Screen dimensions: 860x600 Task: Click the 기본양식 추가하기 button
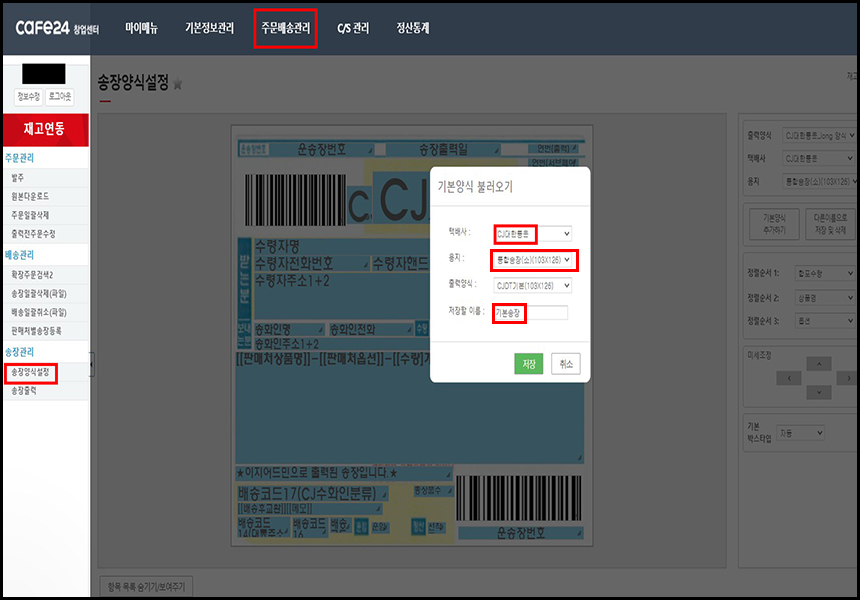[774, 224]
